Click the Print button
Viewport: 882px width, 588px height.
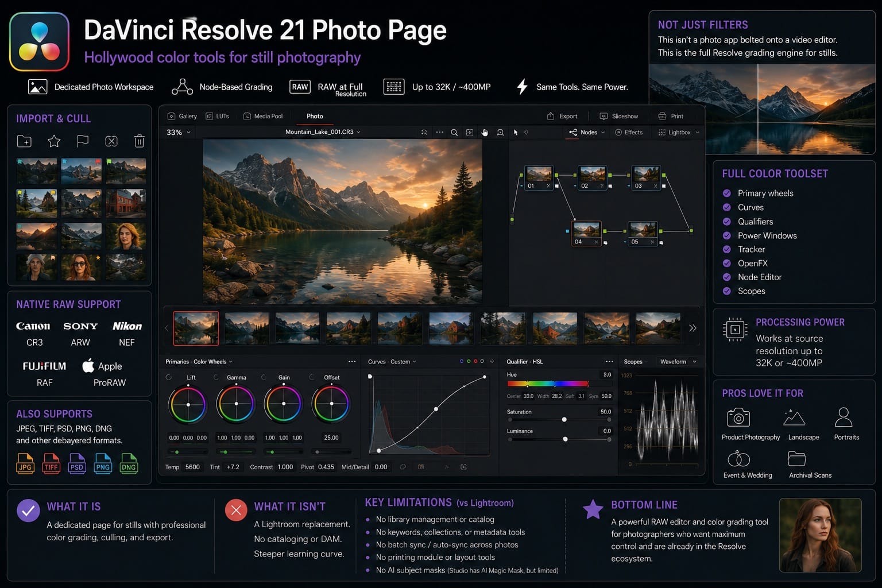pyautogui.click(x=671, y=116)
